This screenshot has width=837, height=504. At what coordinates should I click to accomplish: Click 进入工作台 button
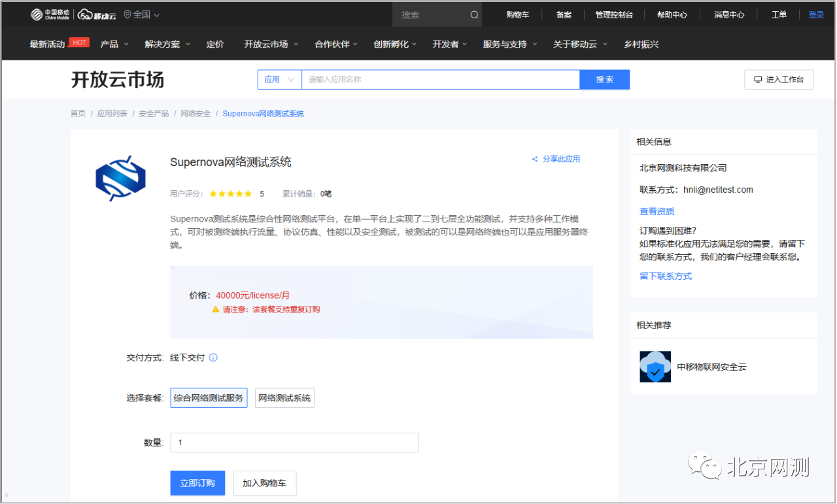(779, 79)
